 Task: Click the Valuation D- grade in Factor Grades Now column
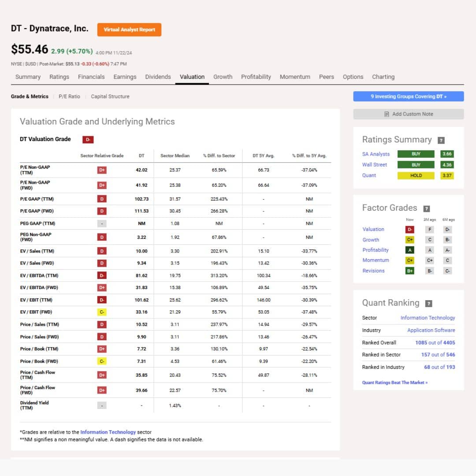[409, 230]
